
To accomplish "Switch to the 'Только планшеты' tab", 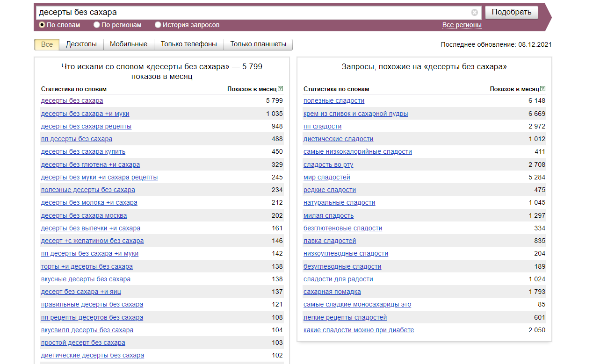I will click(258, 44).
